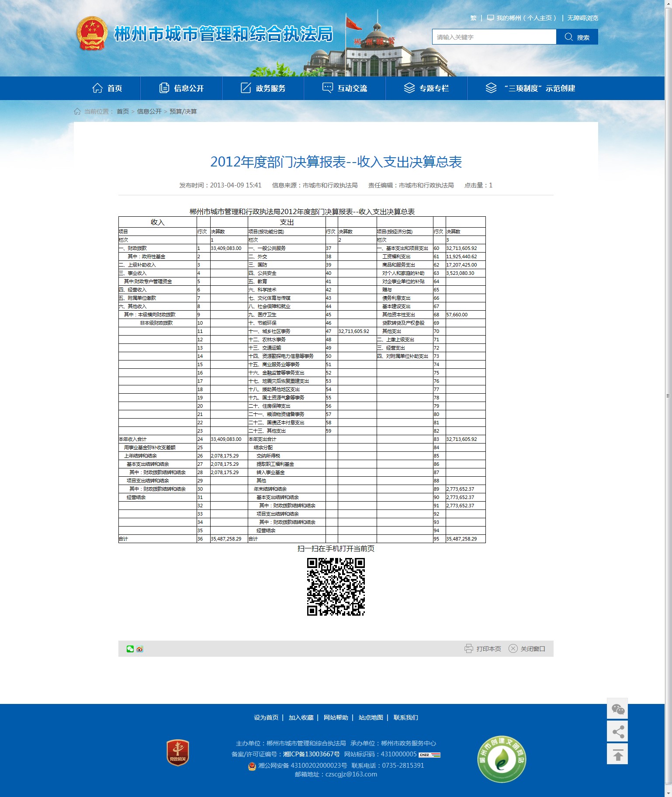This screenshot has width=672, height=797.
Task: Click the 57,660.00 cell for 其他资本性支出
Action: (x=465, y=315)
